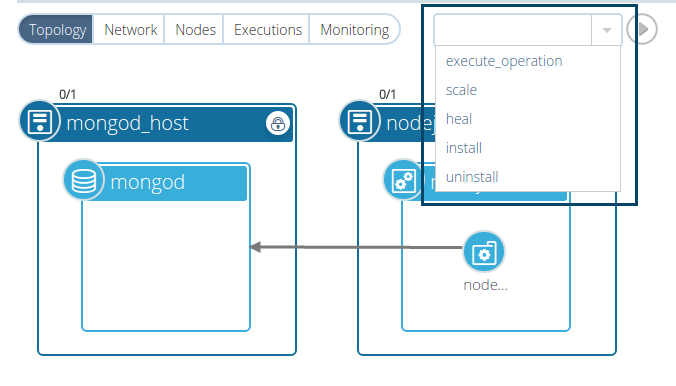676x386 pixels.
Task: Click the 'node...' label text
Action: 485,285
